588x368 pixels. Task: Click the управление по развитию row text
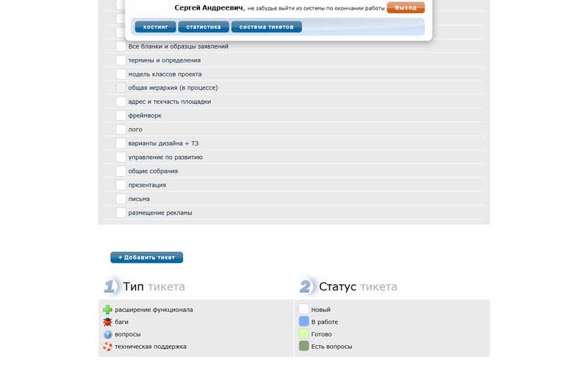165,158
